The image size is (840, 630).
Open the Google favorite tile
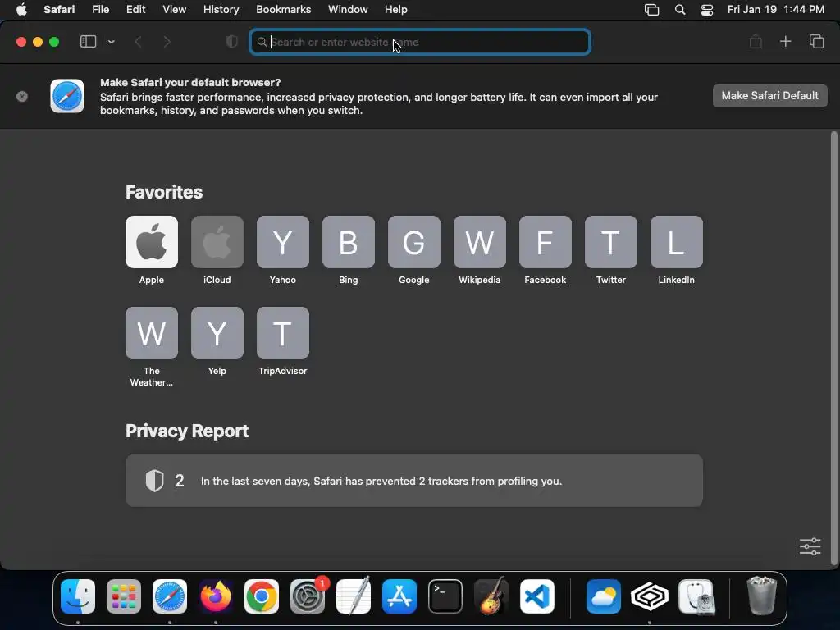tap(414, 242)
